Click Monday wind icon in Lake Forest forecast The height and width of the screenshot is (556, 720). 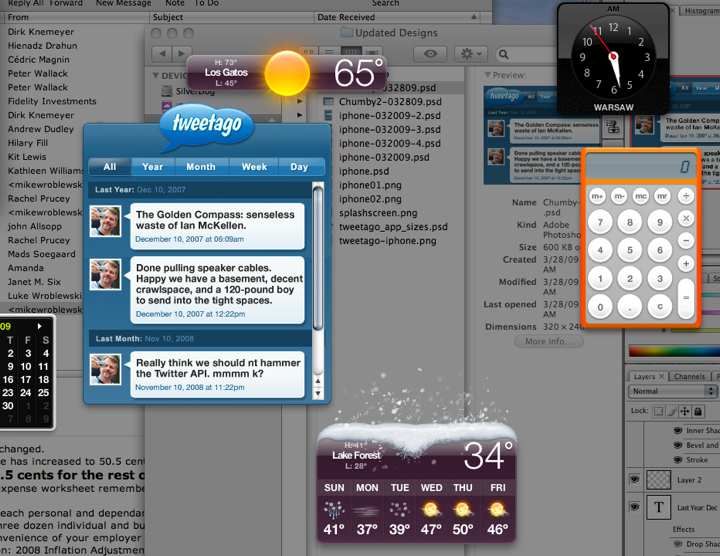tap(367, 510)
